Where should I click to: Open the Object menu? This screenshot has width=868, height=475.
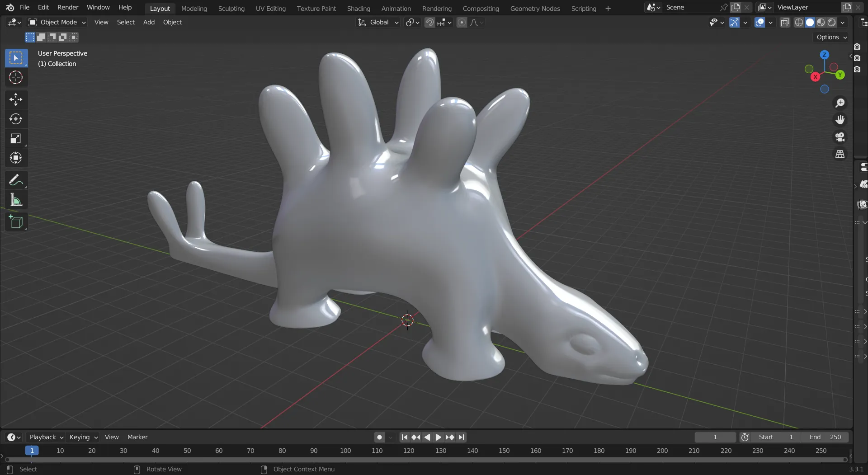coord(172,22)
